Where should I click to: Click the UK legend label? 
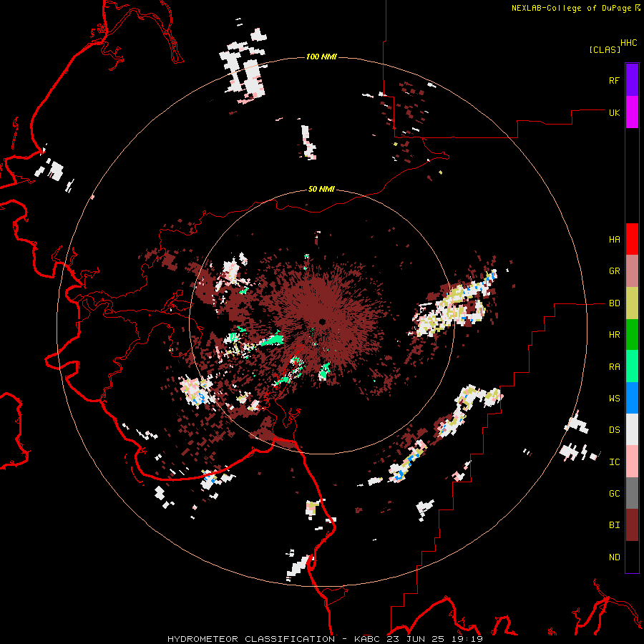coord(614,112)
